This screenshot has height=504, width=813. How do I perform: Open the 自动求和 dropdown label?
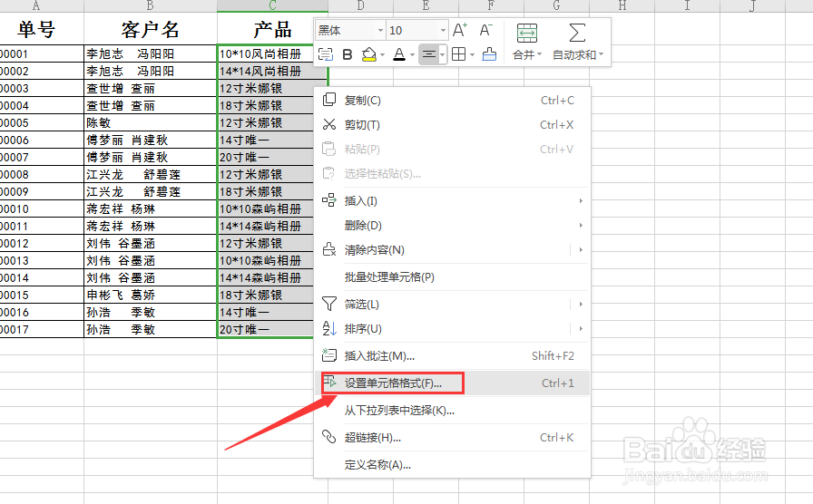point(578,55)
